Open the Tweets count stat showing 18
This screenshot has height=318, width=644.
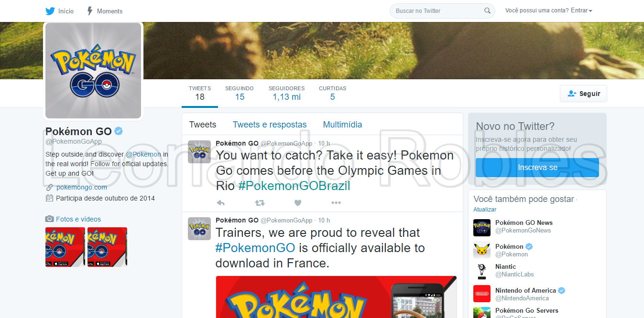(200, 94)
